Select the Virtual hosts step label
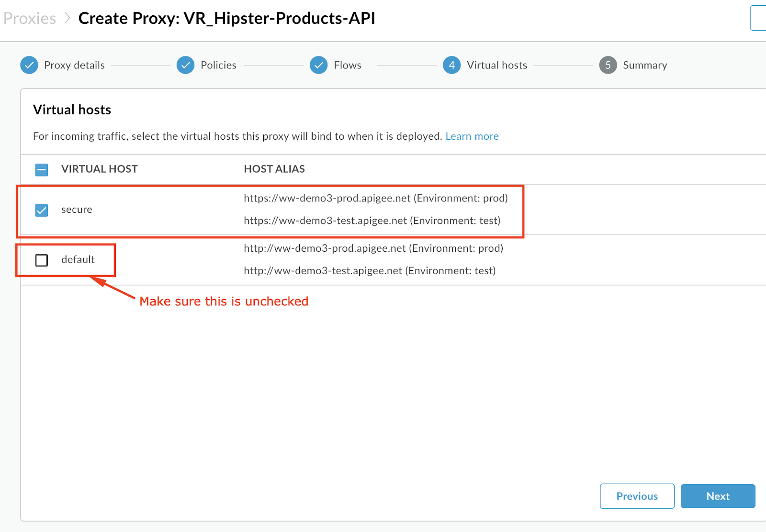 click(x=497, y=65)
